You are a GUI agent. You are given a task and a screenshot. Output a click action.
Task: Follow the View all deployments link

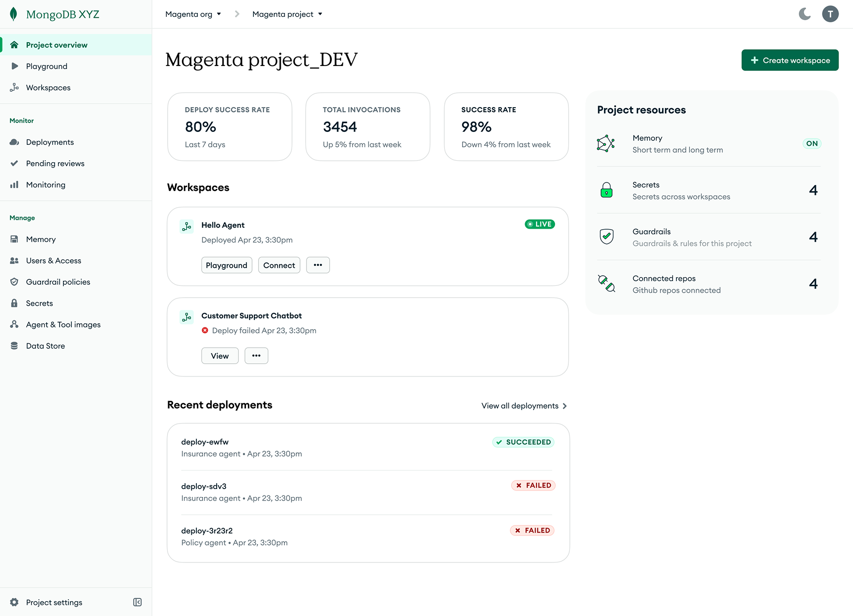(x=524, y=406)
